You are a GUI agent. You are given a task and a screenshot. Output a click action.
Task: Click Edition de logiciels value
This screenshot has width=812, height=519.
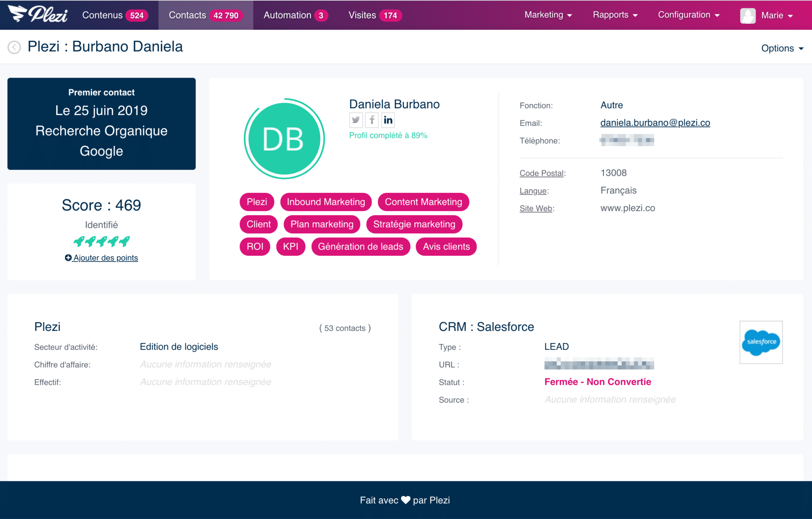179,347
